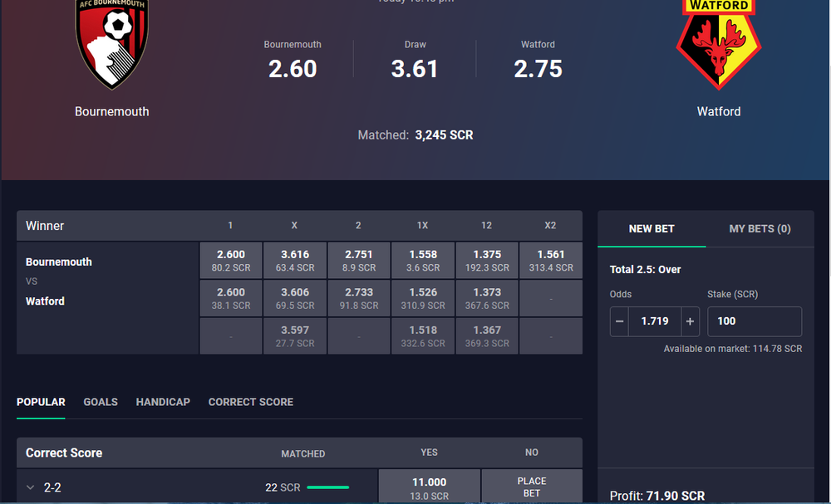This screenshot has height=504, width=831.
Task: Increase odds with the plus button
Action: tap(690, 321)
